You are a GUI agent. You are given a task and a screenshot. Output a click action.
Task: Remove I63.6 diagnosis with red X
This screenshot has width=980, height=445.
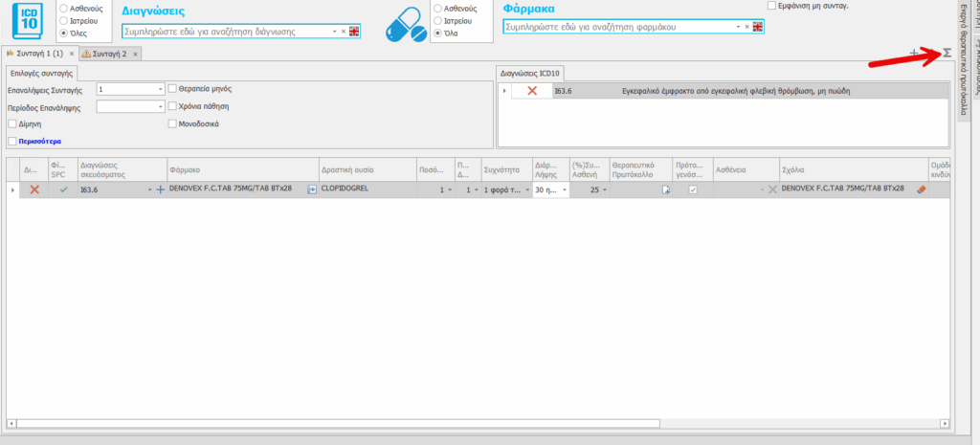(532, 91)
